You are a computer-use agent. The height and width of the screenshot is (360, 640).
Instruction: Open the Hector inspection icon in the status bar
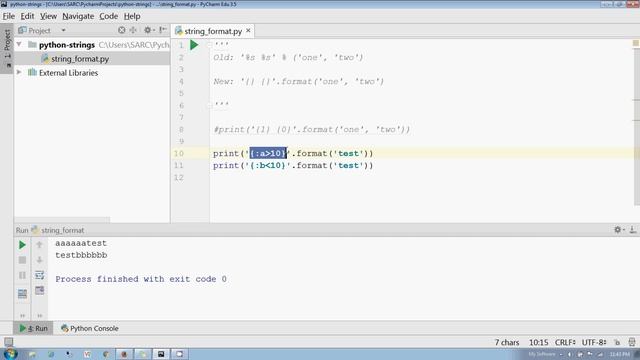[632, 342]
